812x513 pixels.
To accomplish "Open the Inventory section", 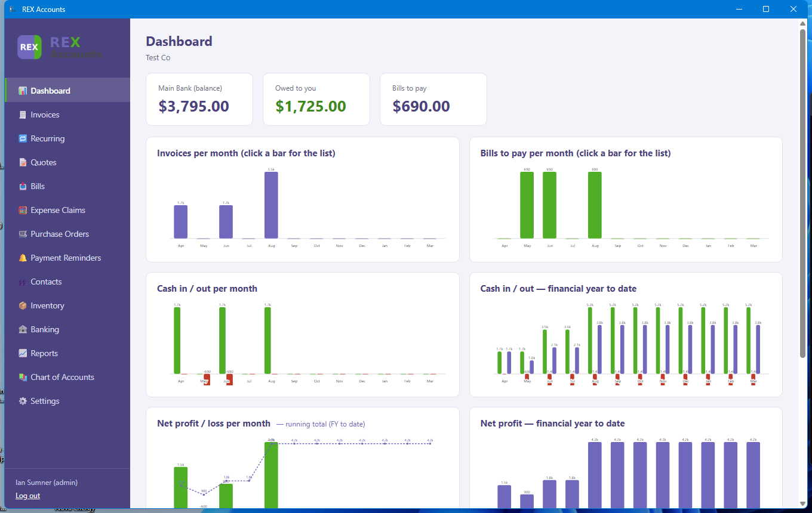I will point(67,305).
